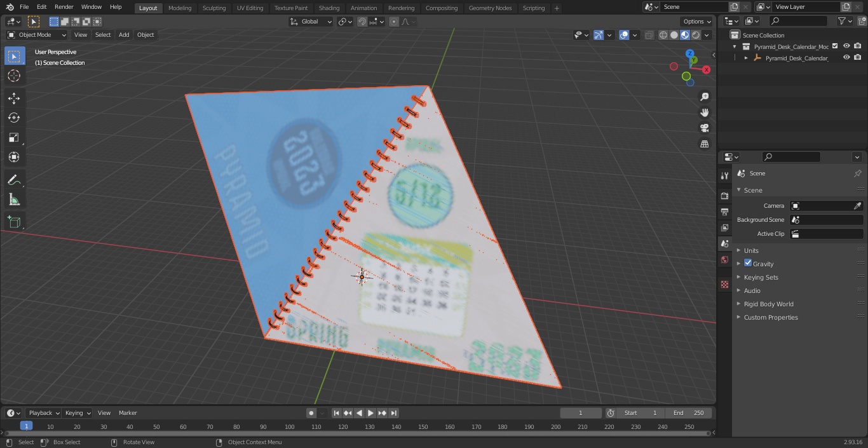Switch to the Shading workspace tab
Screen dimensions: 868x448
[329, 8]
